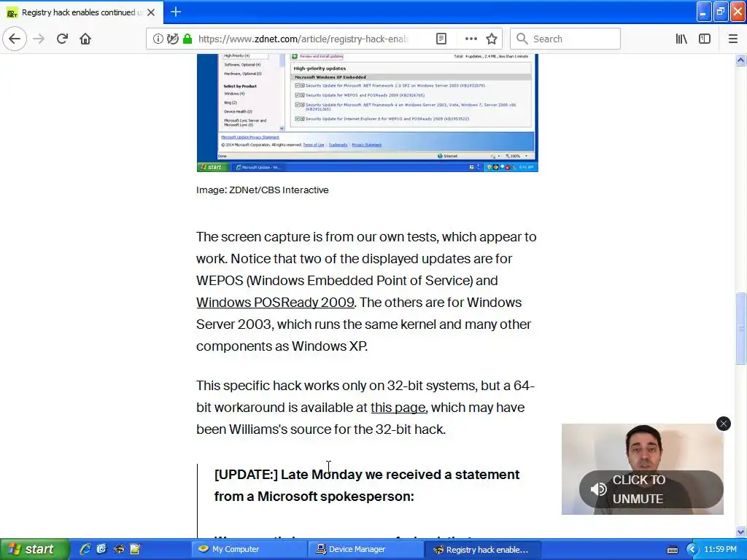Toggle the browser sidebar
Screen dimensions: 747x560
(x=705, y=39)
